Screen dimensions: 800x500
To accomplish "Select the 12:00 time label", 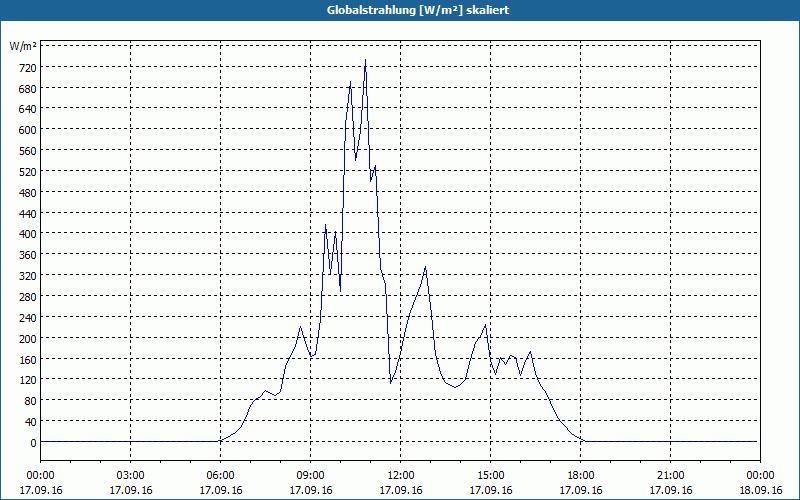I will click(401, 476).
